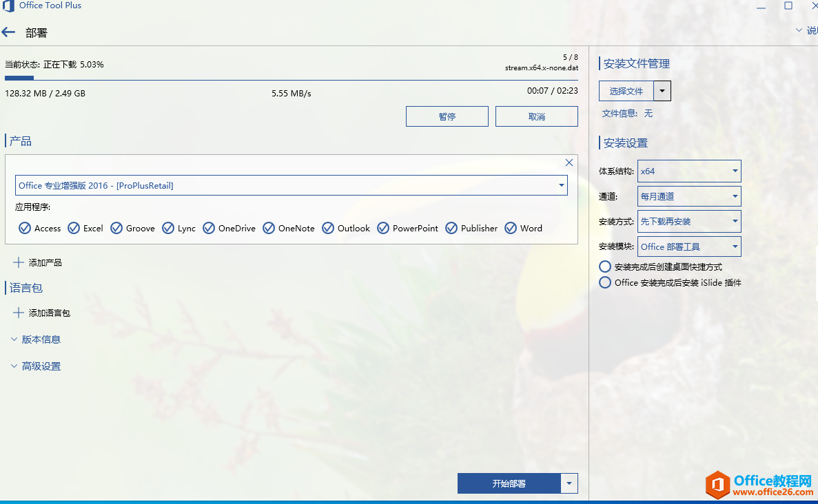Viewport: 818px width, 504px height.
Task: Deselect the Access app checkmark
Action: pos(23,228)
